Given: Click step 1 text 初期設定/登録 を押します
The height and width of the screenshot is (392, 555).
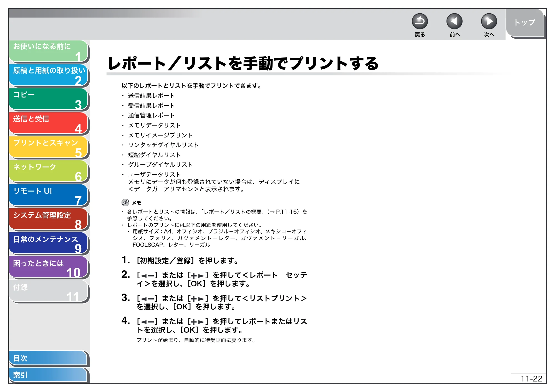Looking at the screenshot, I should coord(188,261).
